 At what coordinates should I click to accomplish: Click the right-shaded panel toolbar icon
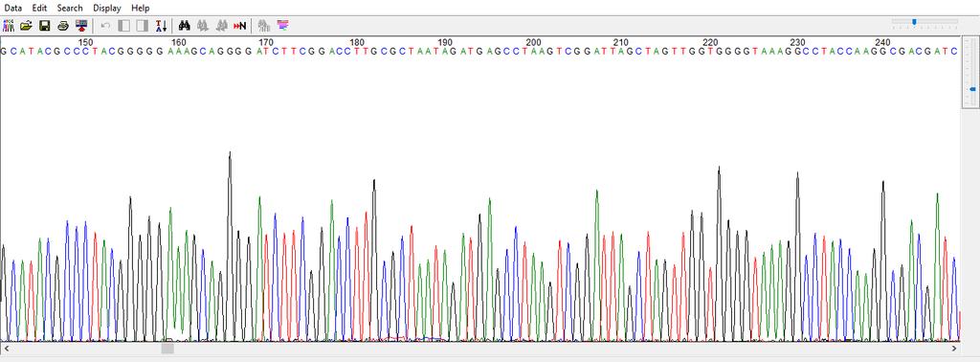[142, 26]
